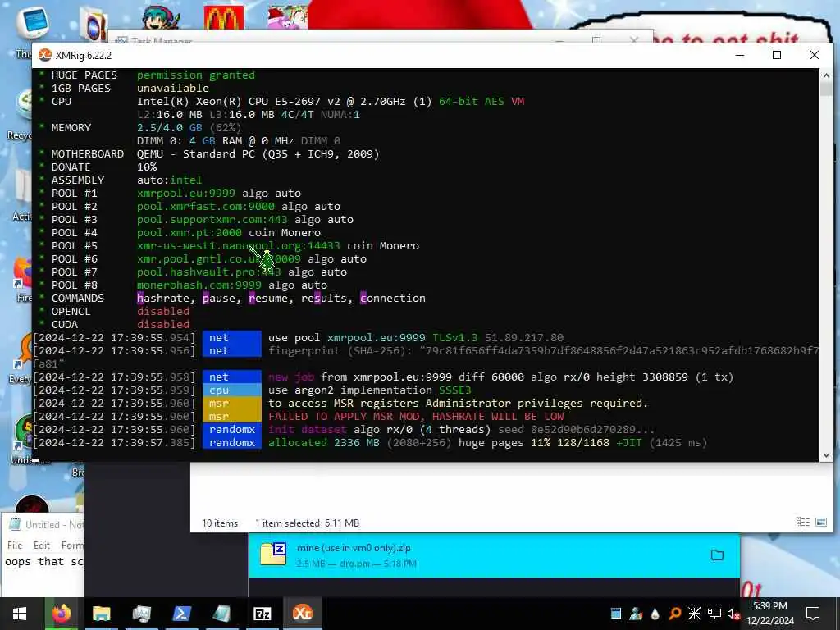Select the anime character desktop icon

click(162, 16)
